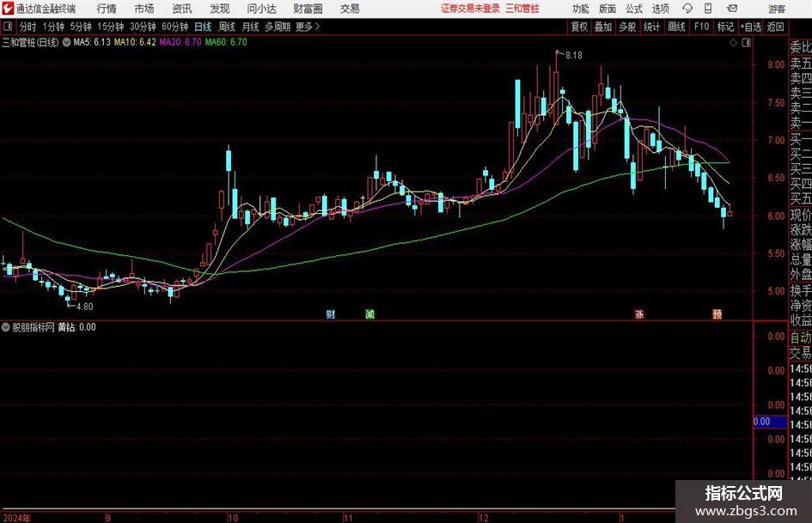The image size is (812, 523).
Task: Click the highlighted 0.00 axis value box
Action: click(770, 422)
